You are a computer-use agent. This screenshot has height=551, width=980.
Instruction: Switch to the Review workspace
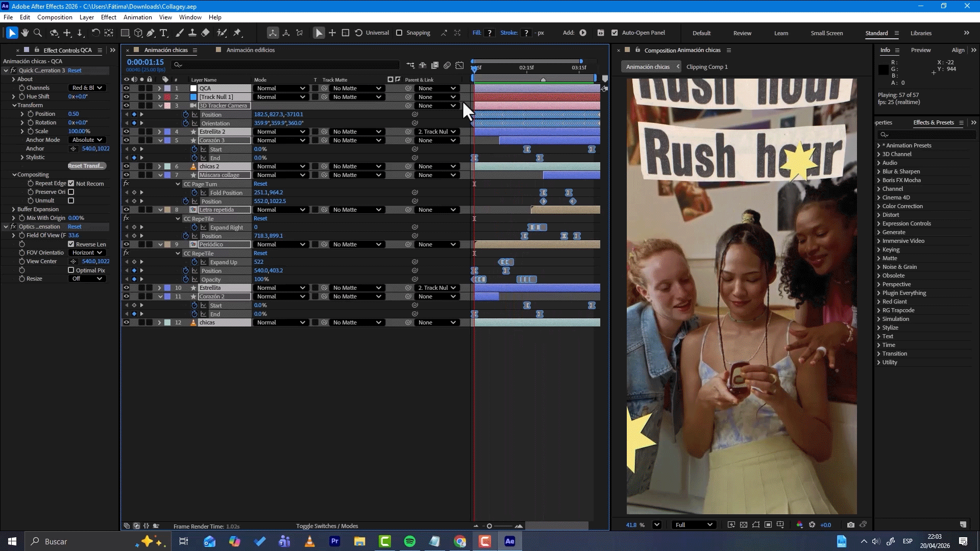(x=742, y=33)
